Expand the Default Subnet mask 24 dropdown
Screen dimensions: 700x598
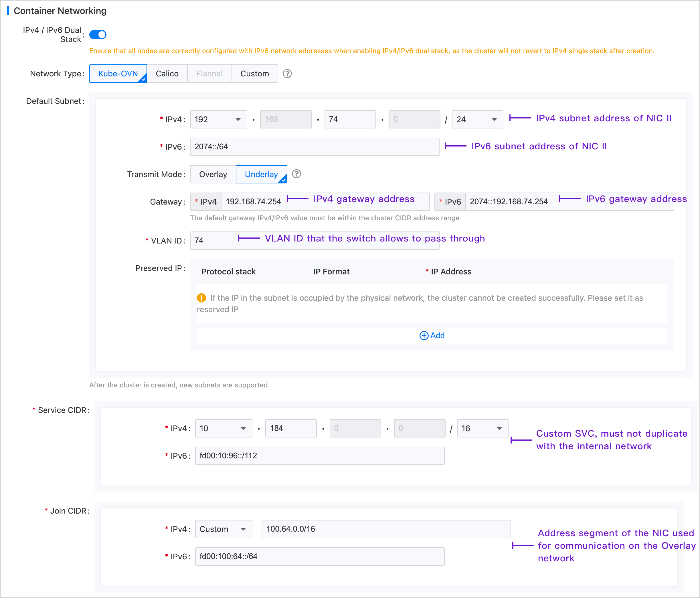click(477, 119)
